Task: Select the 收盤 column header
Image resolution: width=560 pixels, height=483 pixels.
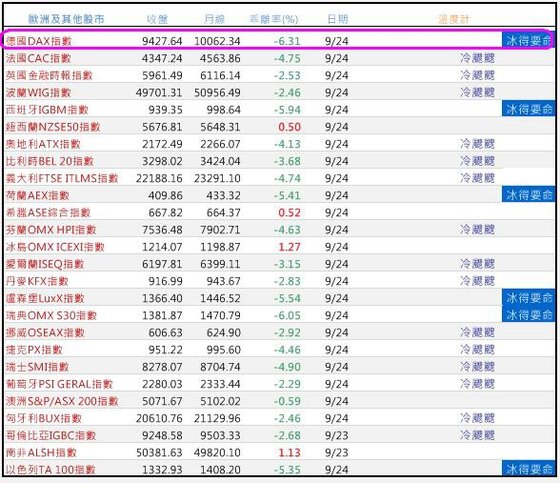Action: [157, 19]
